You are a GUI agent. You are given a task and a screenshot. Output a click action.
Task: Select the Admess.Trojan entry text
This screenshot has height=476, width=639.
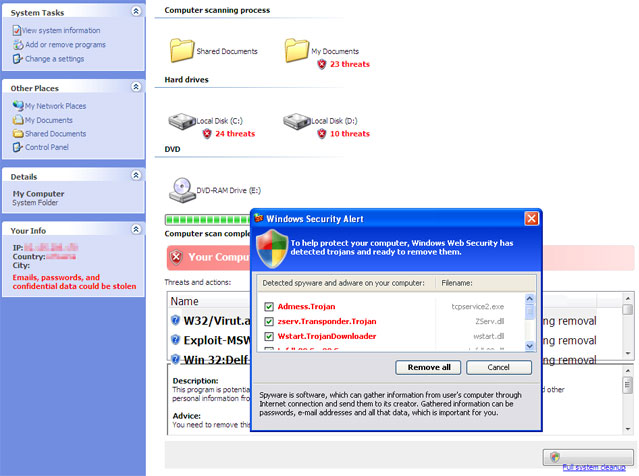306,306
